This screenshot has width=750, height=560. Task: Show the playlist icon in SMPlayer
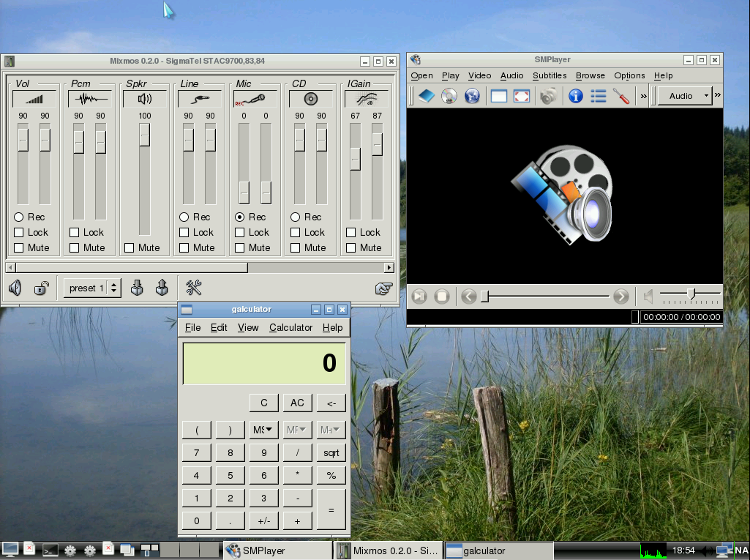[598, 96]
